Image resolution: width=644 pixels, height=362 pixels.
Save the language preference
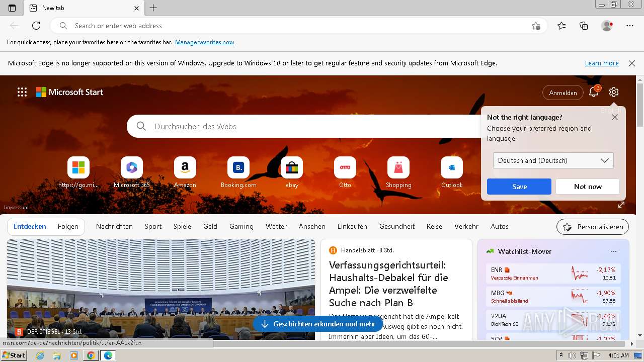519,187
